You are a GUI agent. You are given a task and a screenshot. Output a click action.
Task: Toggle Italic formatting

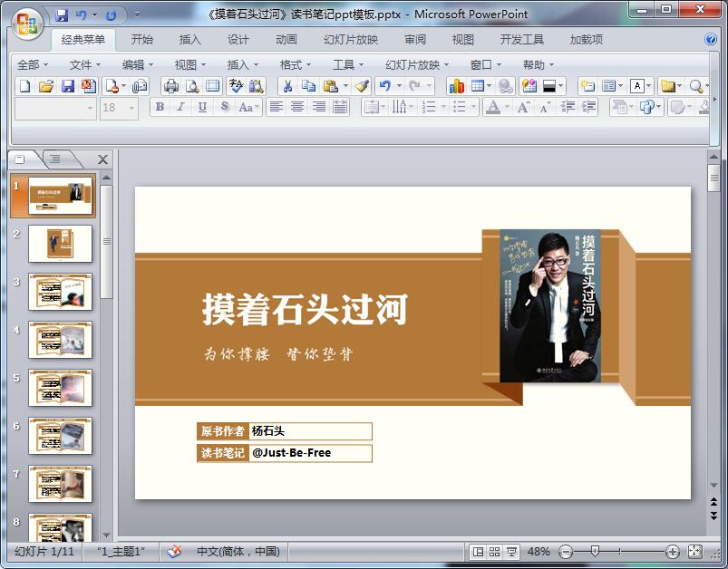tap(180, 107)
